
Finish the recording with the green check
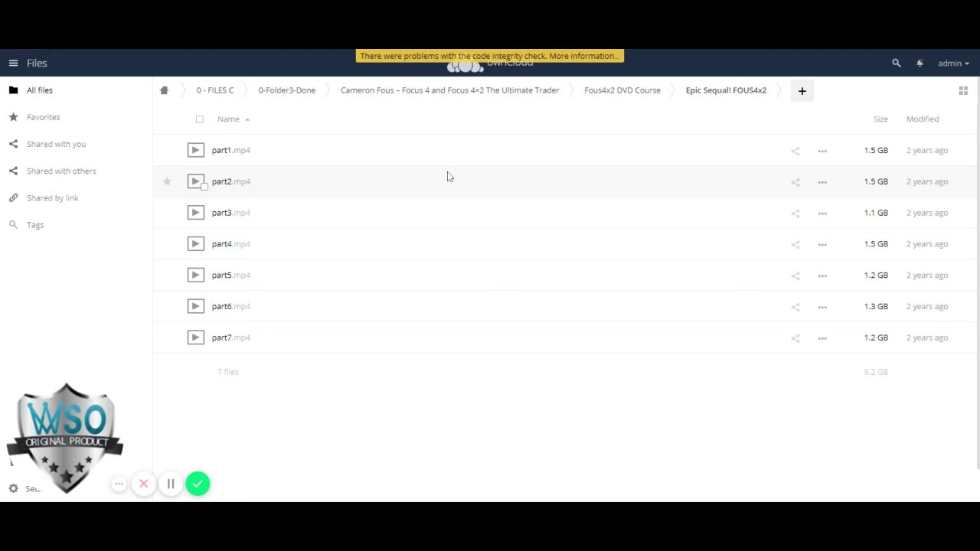click(198, 484)
